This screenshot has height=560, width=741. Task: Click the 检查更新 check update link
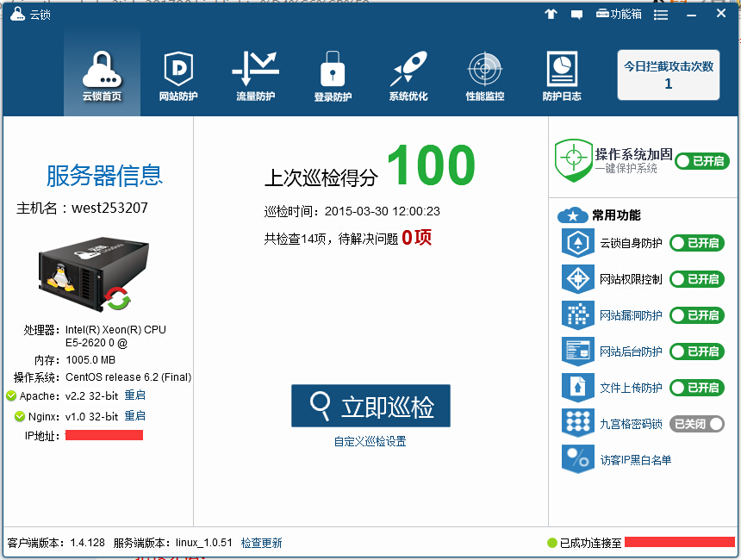click(261, 543)
